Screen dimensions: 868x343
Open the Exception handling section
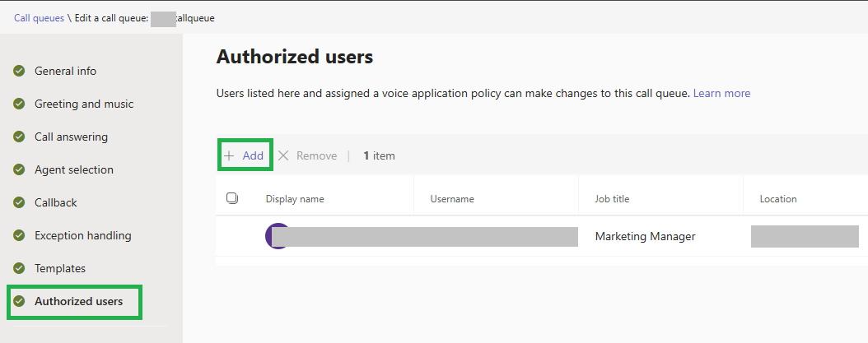coord(83,236)
